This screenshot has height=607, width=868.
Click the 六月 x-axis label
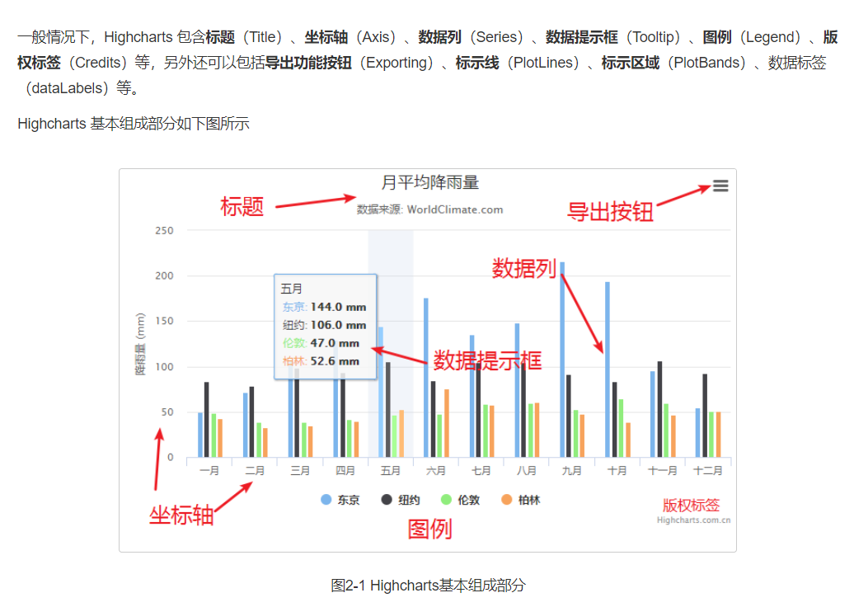click(x=436, y=471)
